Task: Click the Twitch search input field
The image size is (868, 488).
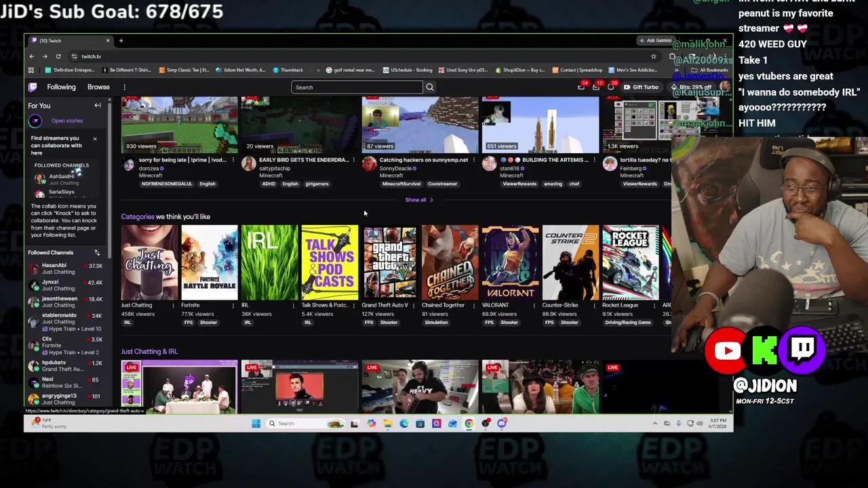Action: 357,87
